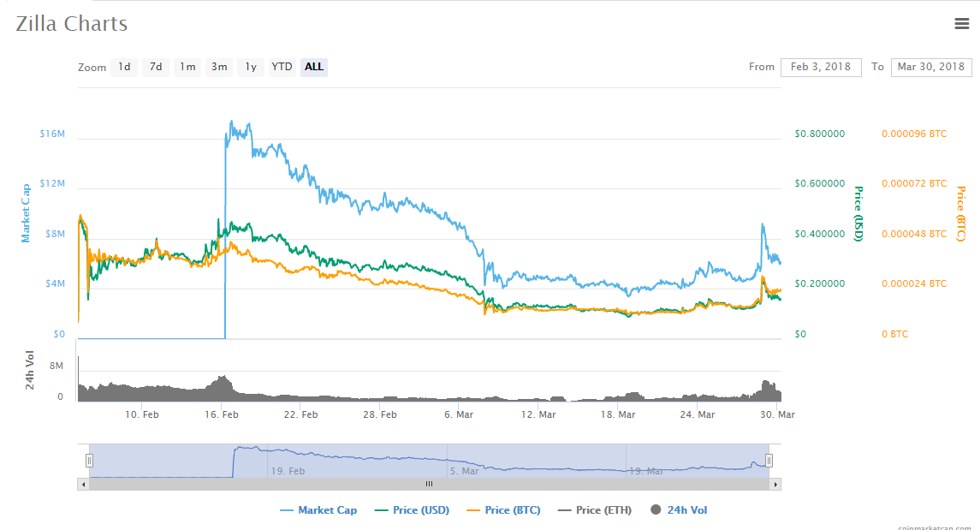Click scrollbar left arrow
This screenshot has width=980, height=530.
(x=83, y=485)
